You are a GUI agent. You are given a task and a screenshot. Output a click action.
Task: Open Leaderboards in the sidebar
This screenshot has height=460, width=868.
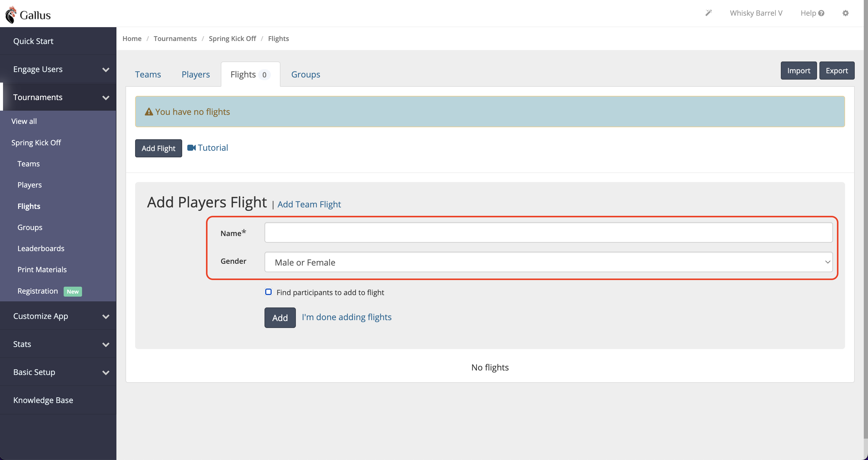[x=41, y=248]
